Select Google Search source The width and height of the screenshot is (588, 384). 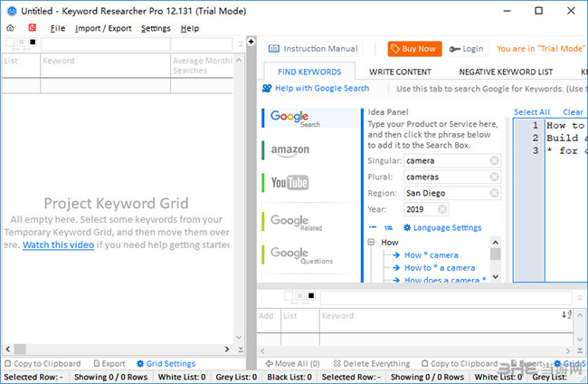point(310,118)
